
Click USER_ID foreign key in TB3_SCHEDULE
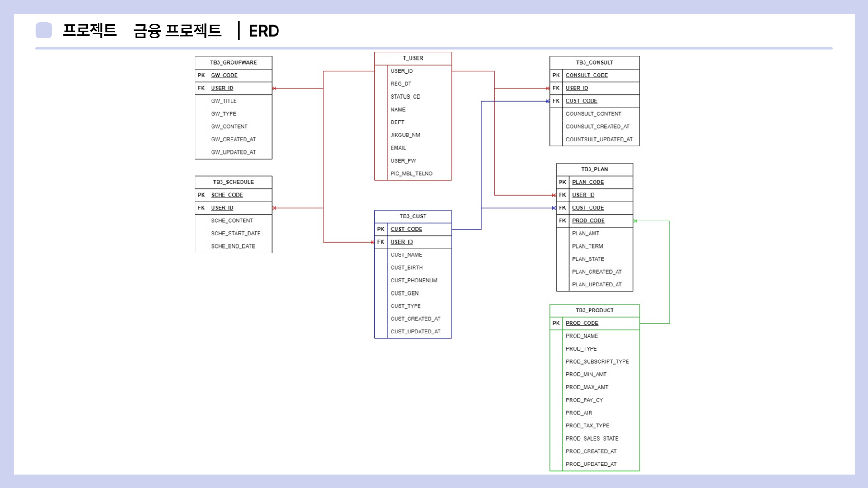click(222, 208)
